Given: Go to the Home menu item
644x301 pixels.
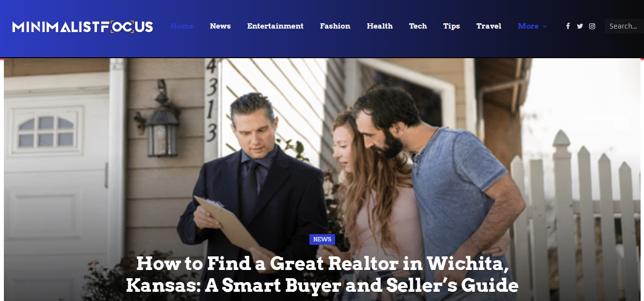Looking at the screenshot, I should (x=182, y=26).
